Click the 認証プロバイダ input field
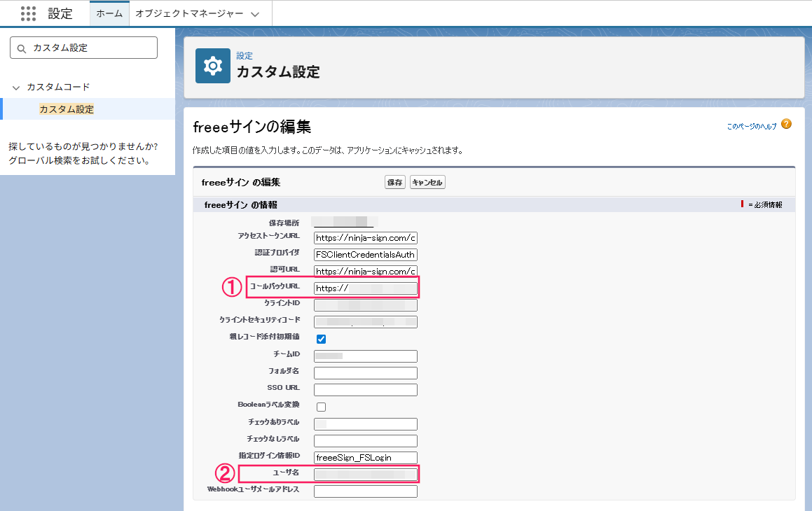 click(365, 255)
